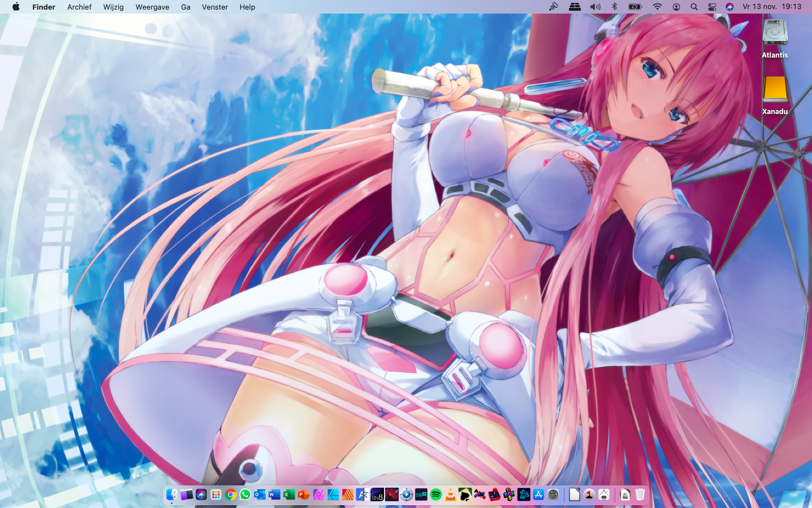The image size is (812, 508).
Task: Open Control Center from menu bar
Action: pos(712,7)
